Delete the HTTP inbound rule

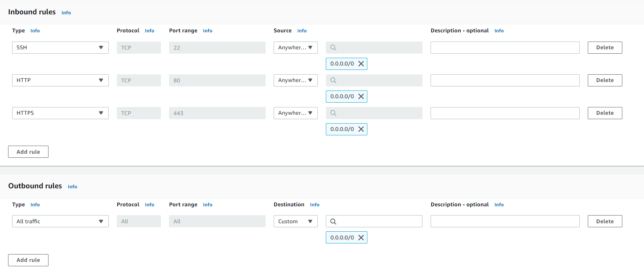(605, 80)
